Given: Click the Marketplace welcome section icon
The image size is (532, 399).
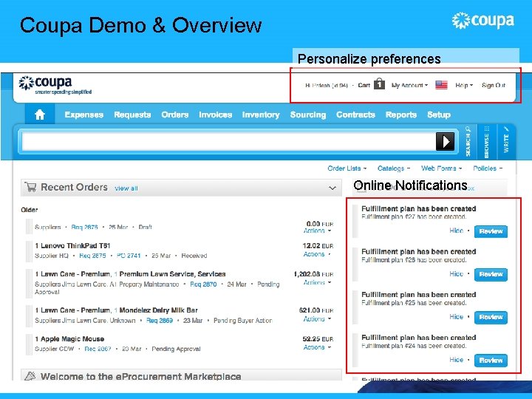Looking at the screenshot, I should click(30, 375).
